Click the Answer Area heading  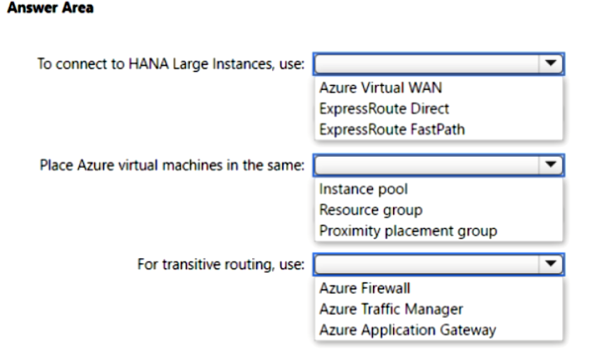50,8
